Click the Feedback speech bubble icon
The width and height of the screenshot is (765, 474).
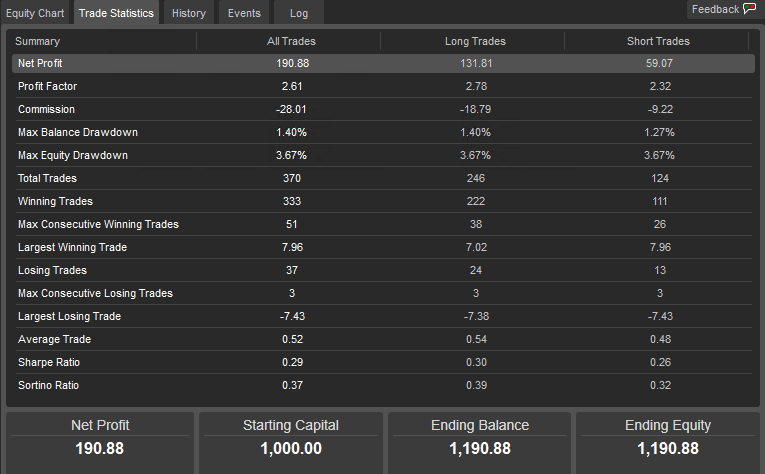(x=749, y=9)
